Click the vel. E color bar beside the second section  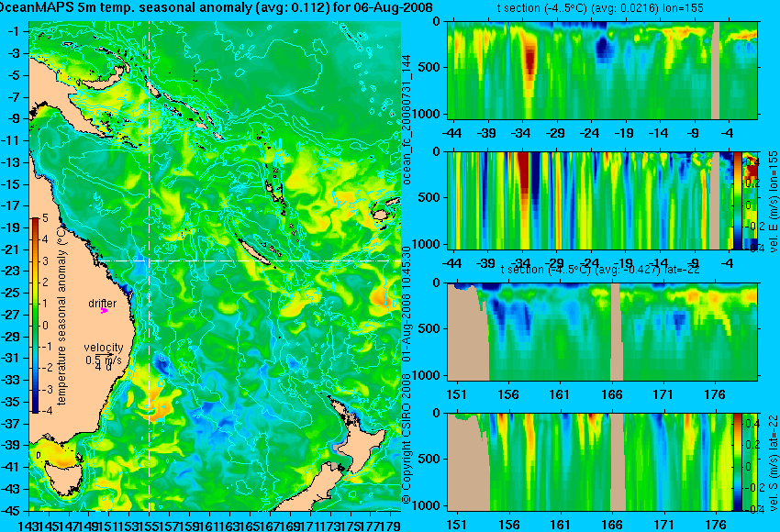[x=738, y=200]
